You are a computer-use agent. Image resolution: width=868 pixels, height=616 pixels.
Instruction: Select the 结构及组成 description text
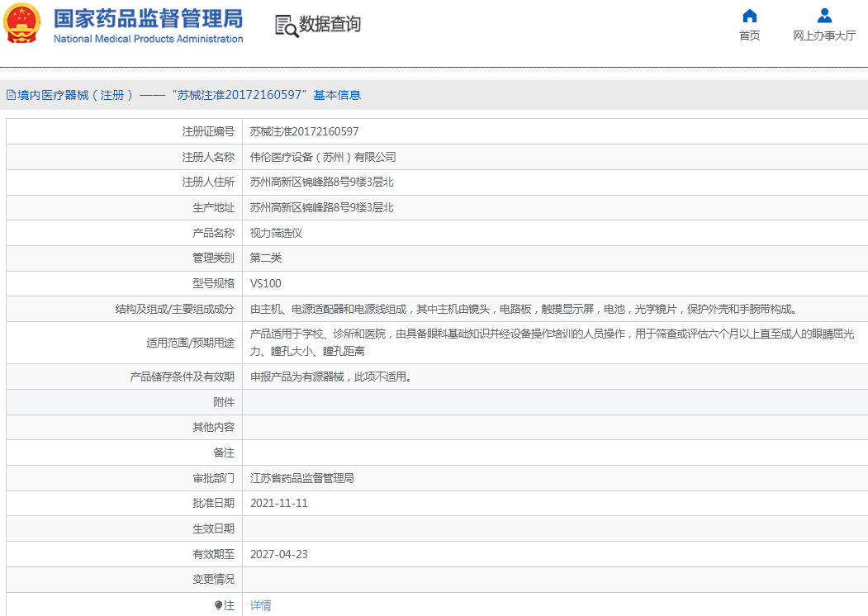pyautogui.click(x=524, y=309)
